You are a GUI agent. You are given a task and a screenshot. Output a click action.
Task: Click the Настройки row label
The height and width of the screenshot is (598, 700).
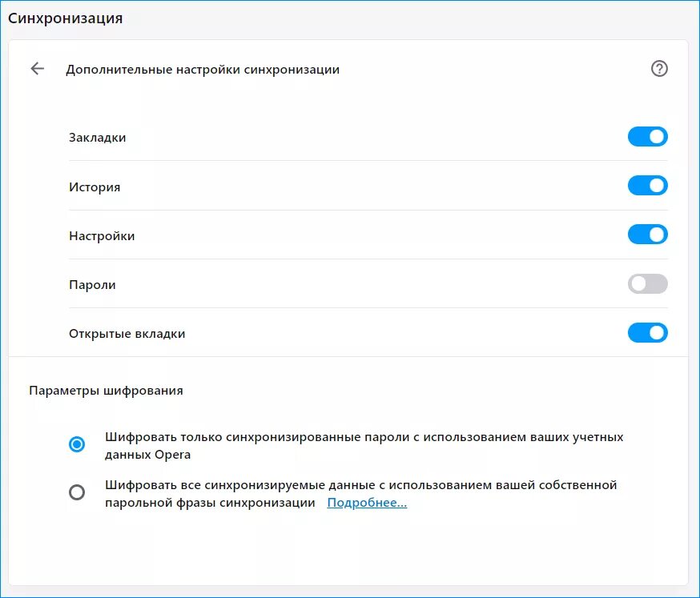[x=102, y=235]
